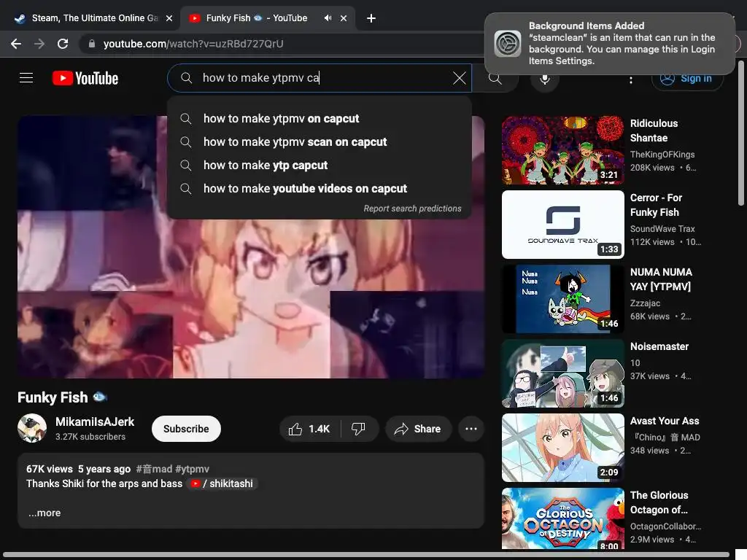Image resolution: width=747 pixels, height=560 pixels.
Task: Choose suggestion 'how to make ytpmv on capcut'
Action: (x=320, y=119)
